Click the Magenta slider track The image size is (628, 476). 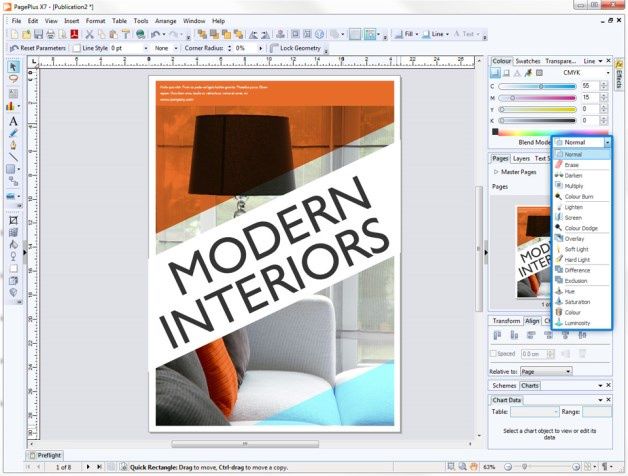(537, 97)
